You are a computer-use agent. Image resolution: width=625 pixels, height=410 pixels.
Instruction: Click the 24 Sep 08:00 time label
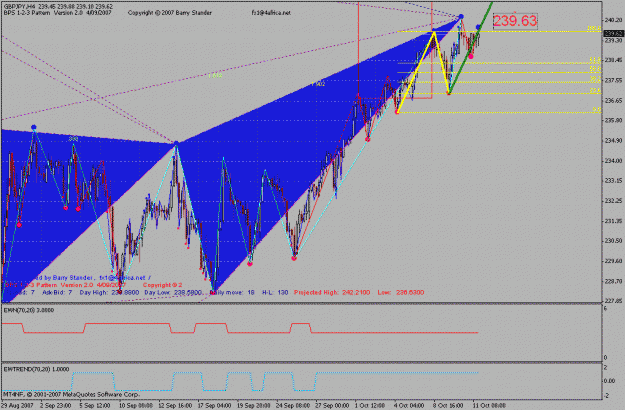pyautogui.click(x=294, y=406)
